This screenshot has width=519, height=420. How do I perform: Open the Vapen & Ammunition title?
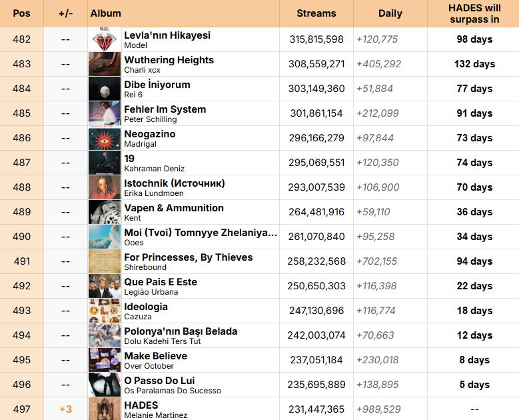tap(174, 208)
